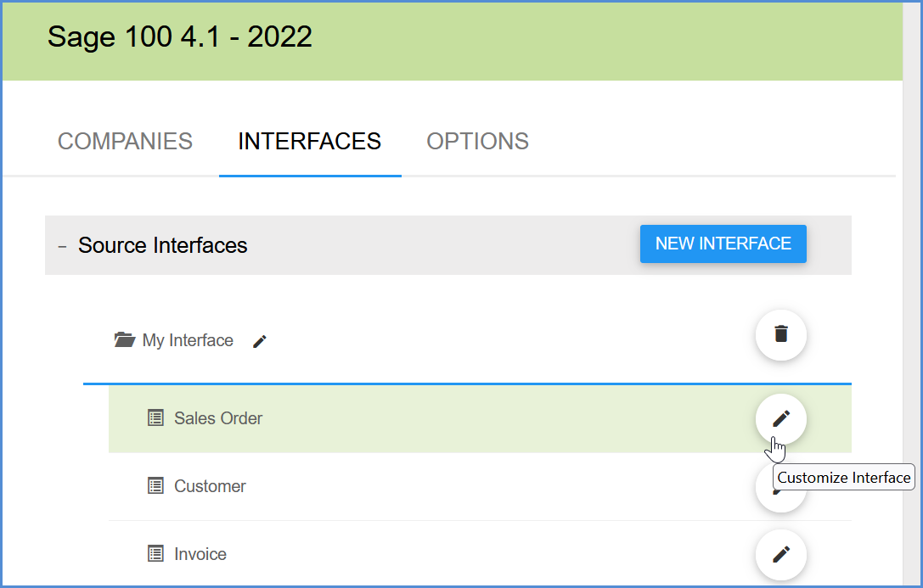Click the Invoice row's edit pencil button
The height and width of the screenshot is (588, 923).
click(x=780, y=554)
